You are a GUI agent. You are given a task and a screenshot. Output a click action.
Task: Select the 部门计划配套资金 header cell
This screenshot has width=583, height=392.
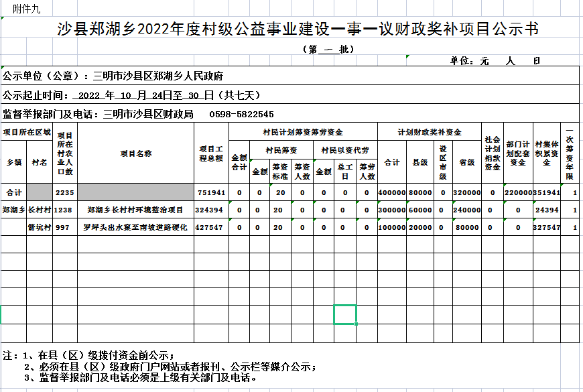point(518,153)
